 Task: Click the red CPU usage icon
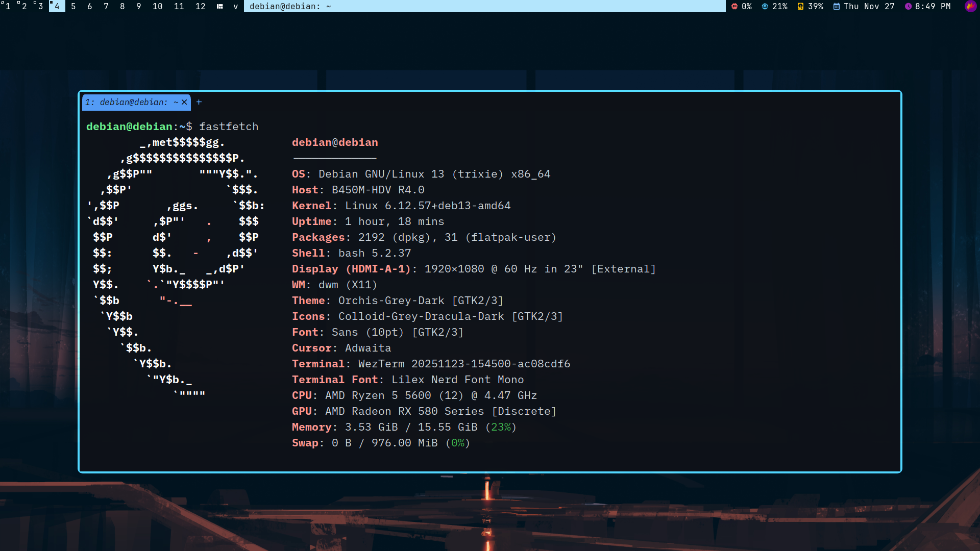pos(734,6)
